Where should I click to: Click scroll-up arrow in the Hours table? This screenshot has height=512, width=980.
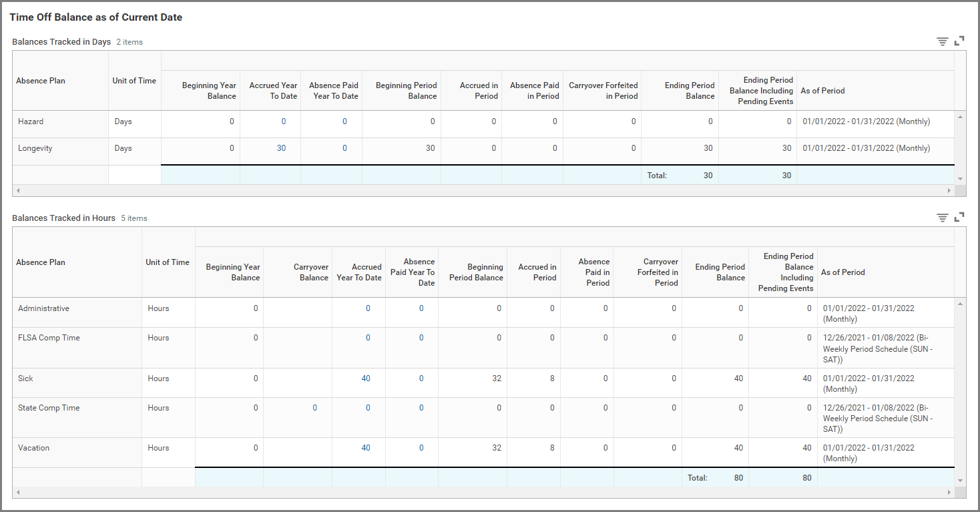point(960,304)
